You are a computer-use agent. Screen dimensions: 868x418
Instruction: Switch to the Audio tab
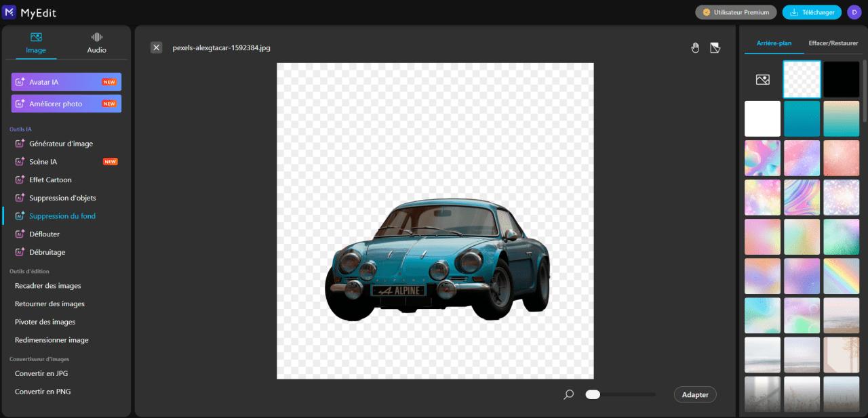pyautogui.click(x=96, y=42)
